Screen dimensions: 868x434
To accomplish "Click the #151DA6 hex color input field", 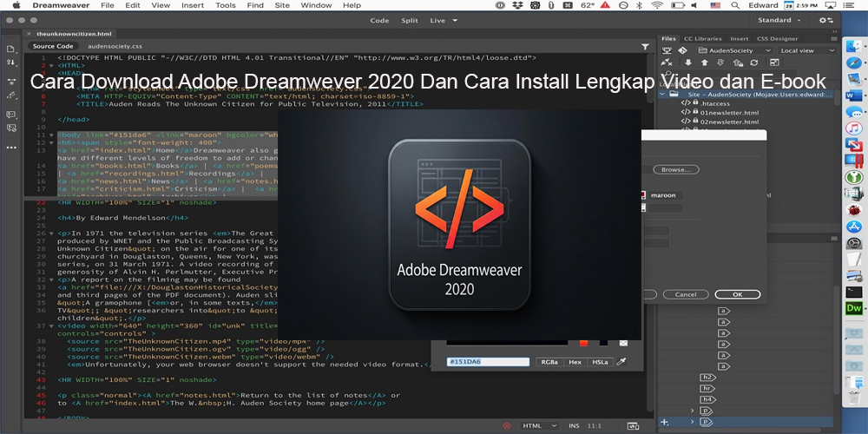I will pyautogui.click(x=488, y=361).
